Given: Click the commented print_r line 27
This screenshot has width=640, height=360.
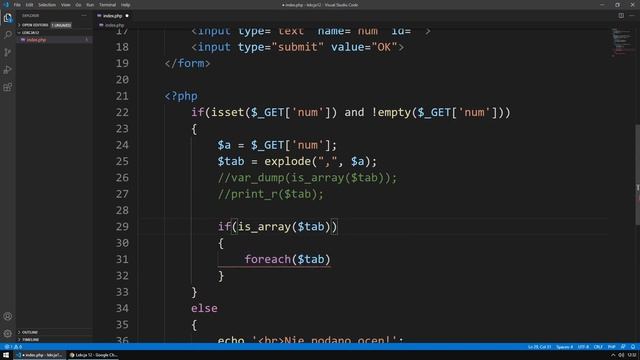Looking at the screenshot, I should click(x=270, y=194).
